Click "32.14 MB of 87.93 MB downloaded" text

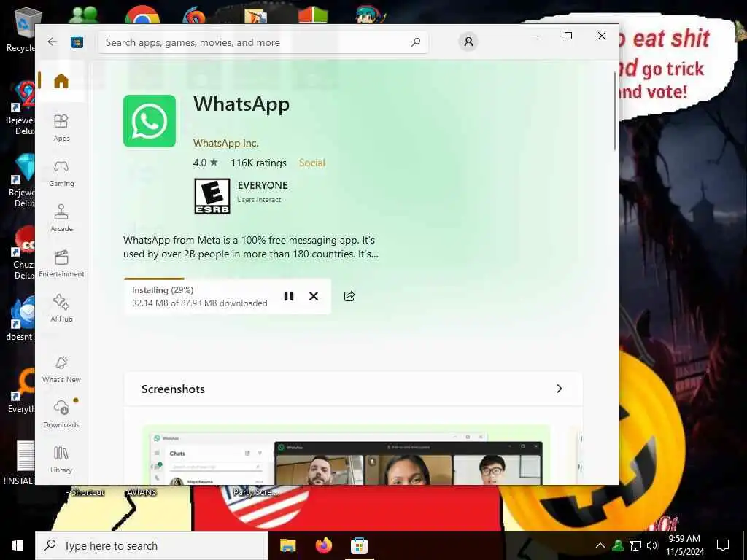pos(200,303)
